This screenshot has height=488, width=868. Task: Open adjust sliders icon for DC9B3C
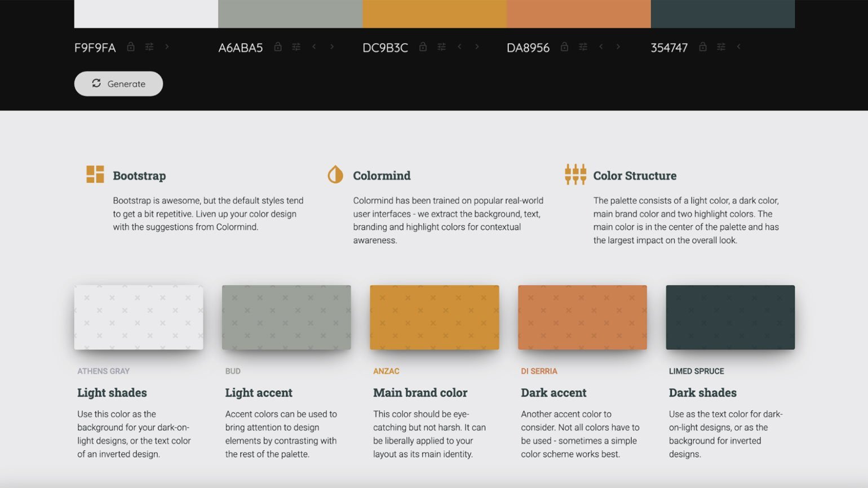(442, 47)
